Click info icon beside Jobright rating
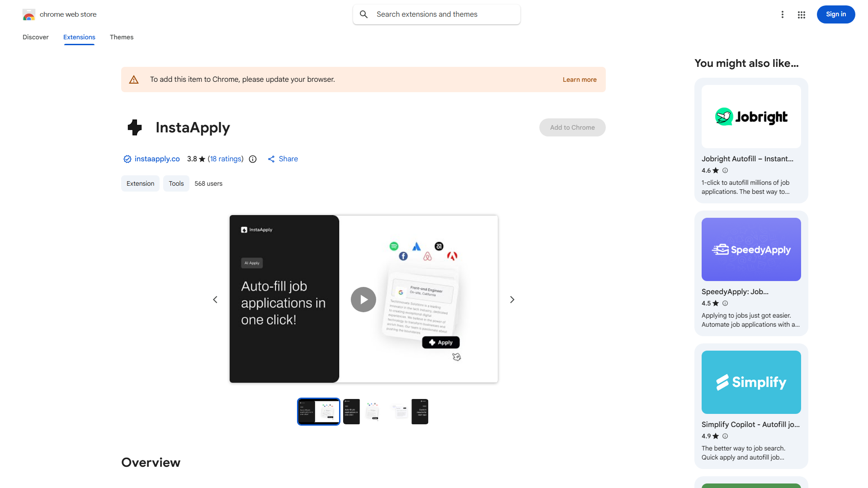This screenshot has width=868, height=488. point(725,170)
